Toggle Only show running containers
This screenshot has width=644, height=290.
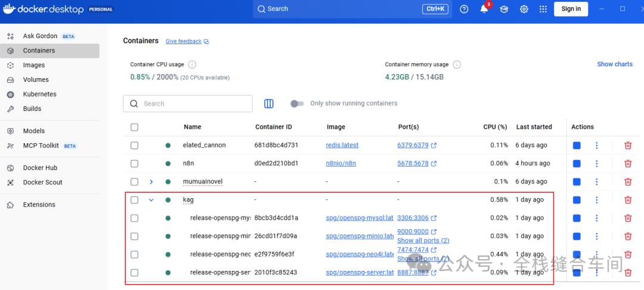[297, 103]
